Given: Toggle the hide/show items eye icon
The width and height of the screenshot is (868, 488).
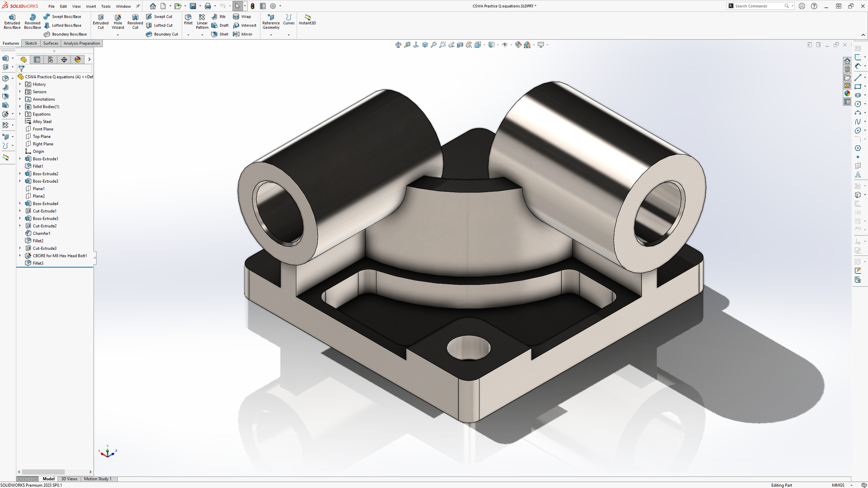Looking at the screenshot, I should click(505, 45).
